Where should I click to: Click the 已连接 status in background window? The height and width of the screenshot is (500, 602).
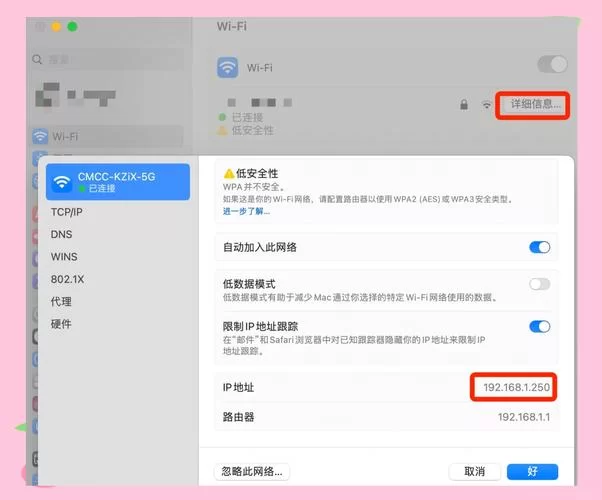coord(247,117)
